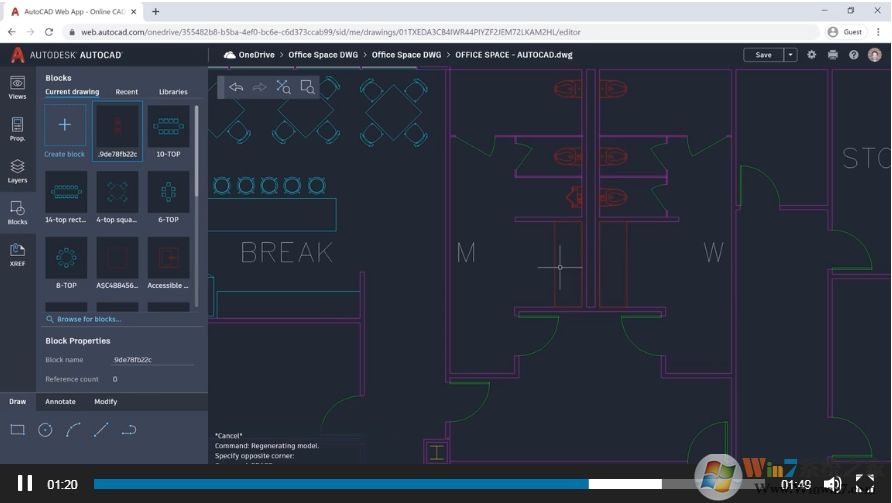Toggle fullscreen video mode

864,485
